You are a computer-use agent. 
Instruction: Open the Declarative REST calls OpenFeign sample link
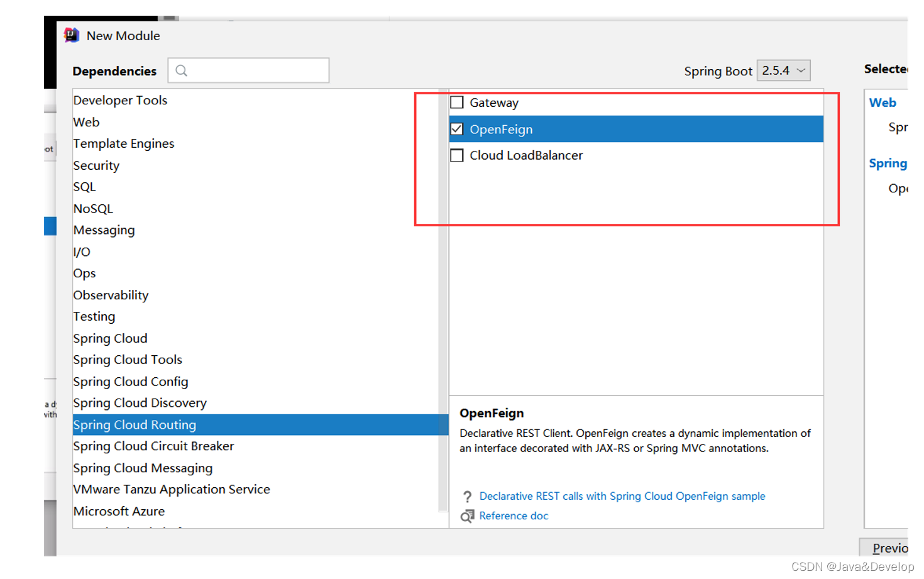point(622,496)
